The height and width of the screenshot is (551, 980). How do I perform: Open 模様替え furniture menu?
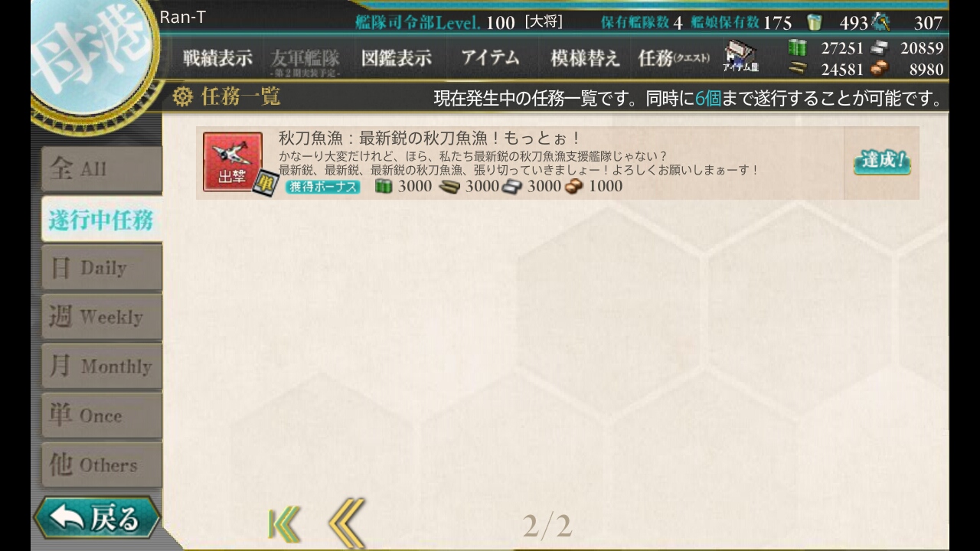pyautogui.click(x=585, y=58)
